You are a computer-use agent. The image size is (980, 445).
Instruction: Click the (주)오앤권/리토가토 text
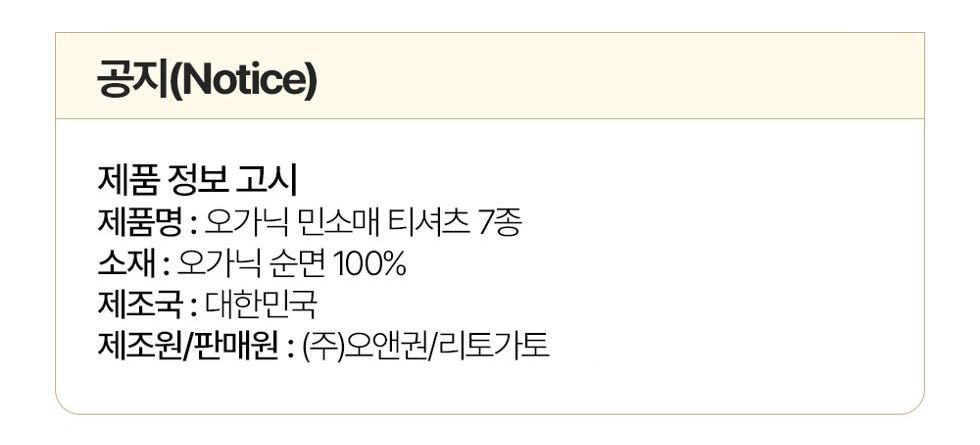coord(426,347)
